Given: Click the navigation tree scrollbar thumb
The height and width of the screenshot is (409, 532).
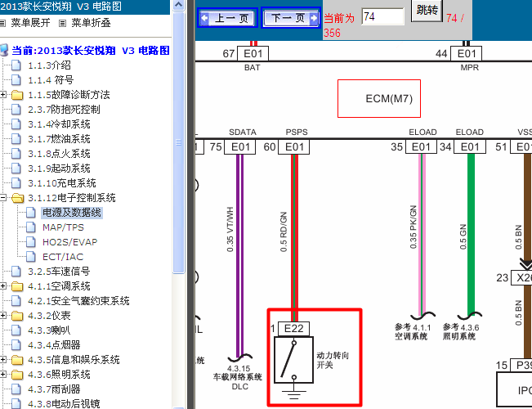Looking at the screenshot, I should tap(178, 142).
